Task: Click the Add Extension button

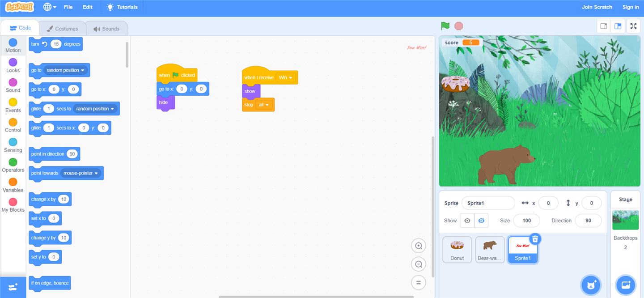Action: pos(13,287)
